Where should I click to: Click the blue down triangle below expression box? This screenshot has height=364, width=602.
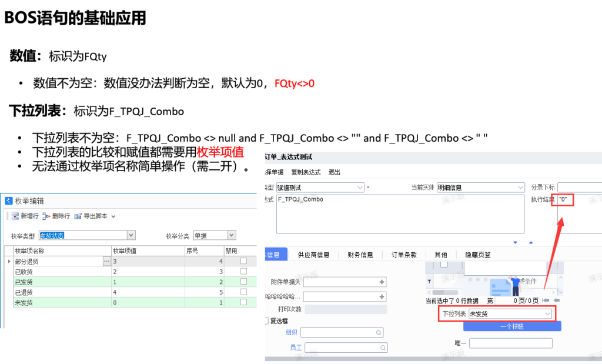click(x=516, y=242)
